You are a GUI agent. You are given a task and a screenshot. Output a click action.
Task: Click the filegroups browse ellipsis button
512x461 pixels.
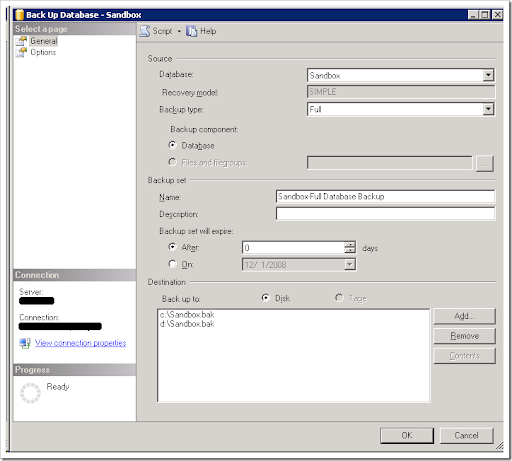click(x=485, y=164)
